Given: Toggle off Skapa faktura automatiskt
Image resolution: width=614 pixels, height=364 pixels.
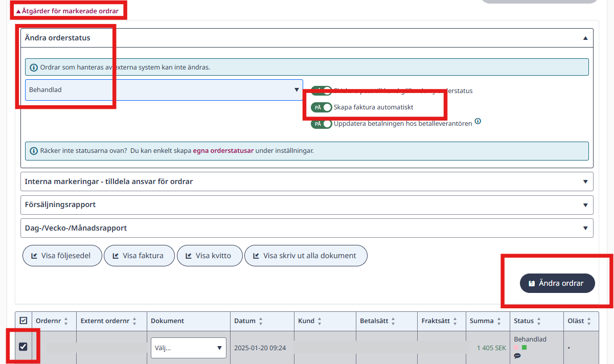Looking at the screenshot, I should coord(322,107).
